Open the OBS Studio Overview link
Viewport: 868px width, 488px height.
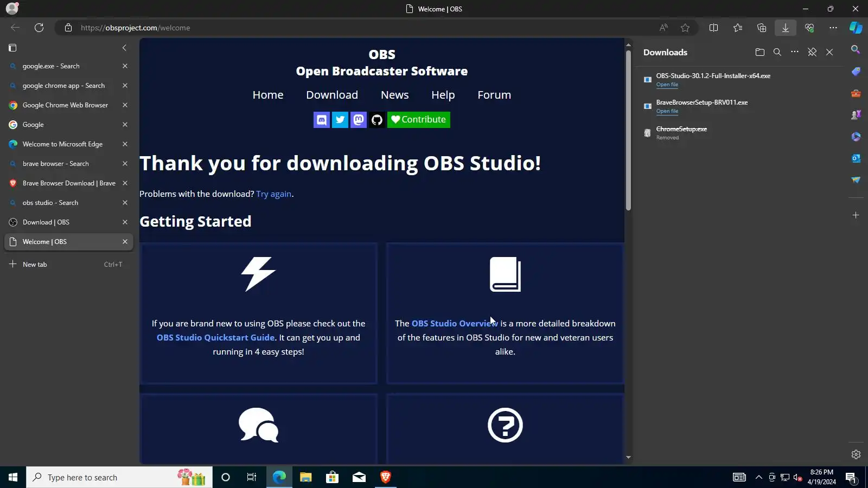(455, 323)
